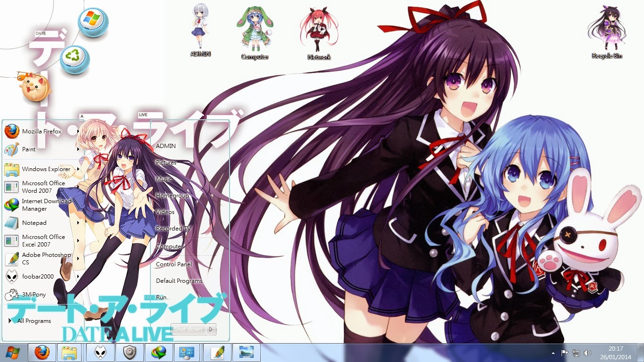This screenshot has width=644, height=362.
Task: Click the 3MiPony icon in Start menu
Action: pos(12,295)
